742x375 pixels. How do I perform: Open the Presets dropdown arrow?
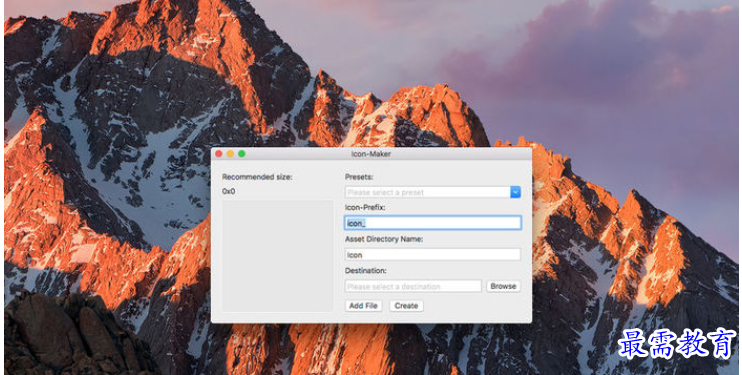[x=515, y=192]
